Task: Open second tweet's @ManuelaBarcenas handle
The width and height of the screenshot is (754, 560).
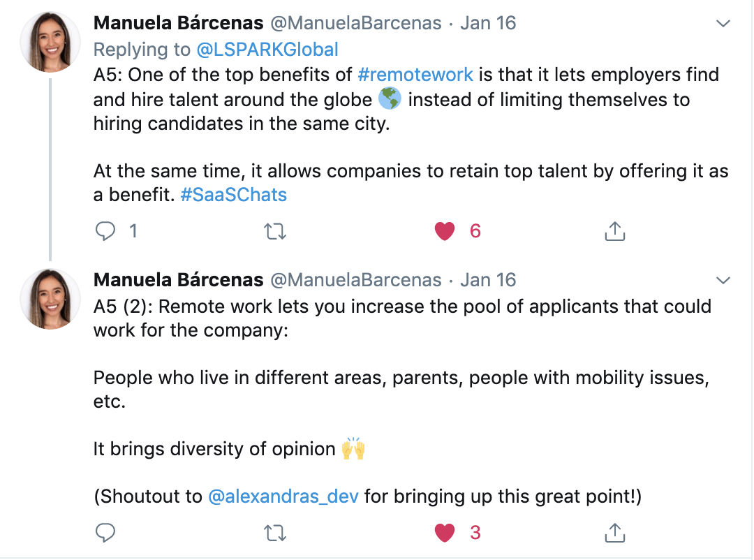Action: (x=356, y=280)
